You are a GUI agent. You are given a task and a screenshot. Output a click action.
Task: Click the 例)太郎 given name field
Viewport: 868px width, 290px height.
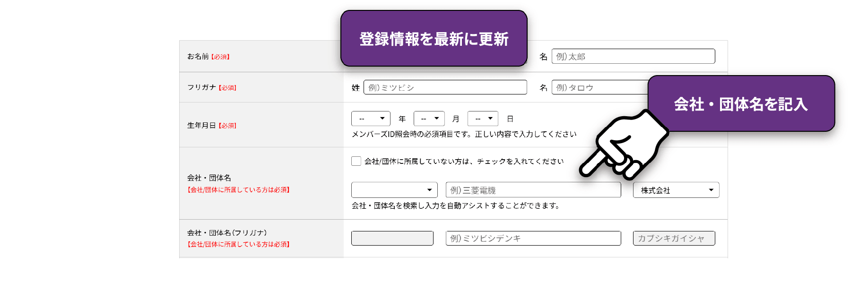(634, 56)
